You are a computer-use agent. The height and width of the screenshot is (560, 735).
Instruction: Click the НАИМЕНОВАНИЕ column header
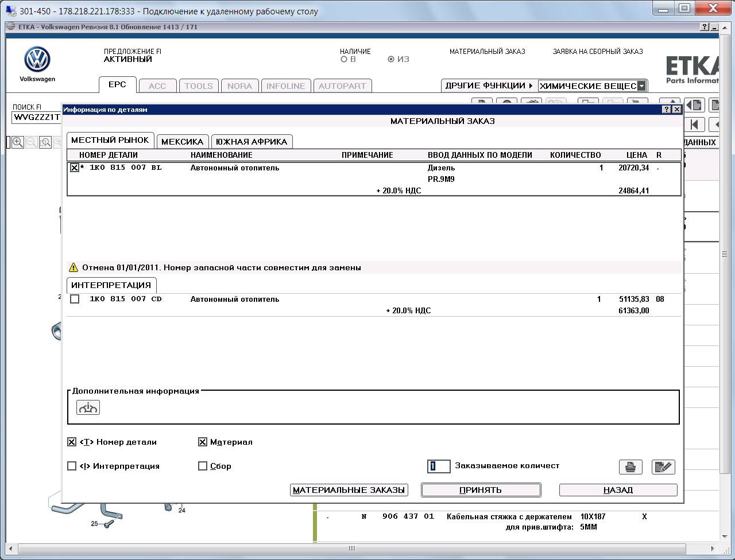click(x=222, y=155)
